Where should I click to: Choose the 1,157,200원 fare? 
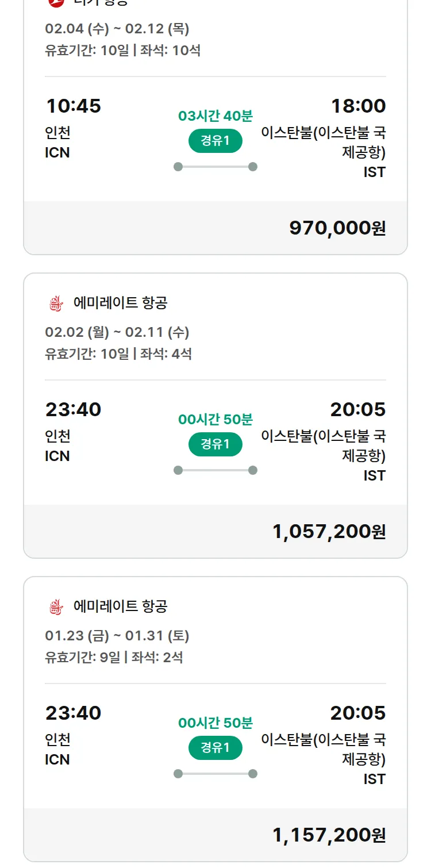tap(329, 835)
